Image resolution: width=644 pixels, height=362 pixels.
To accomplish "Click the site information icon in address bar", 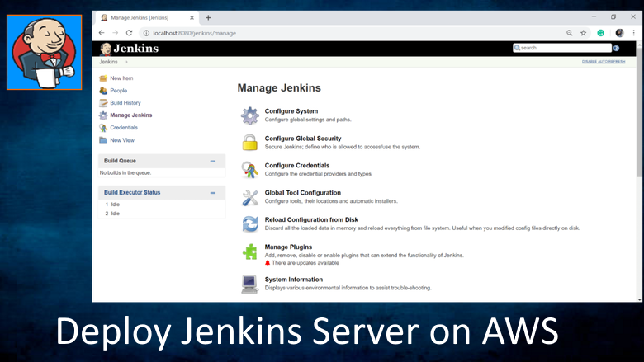I will coord(146,33).
